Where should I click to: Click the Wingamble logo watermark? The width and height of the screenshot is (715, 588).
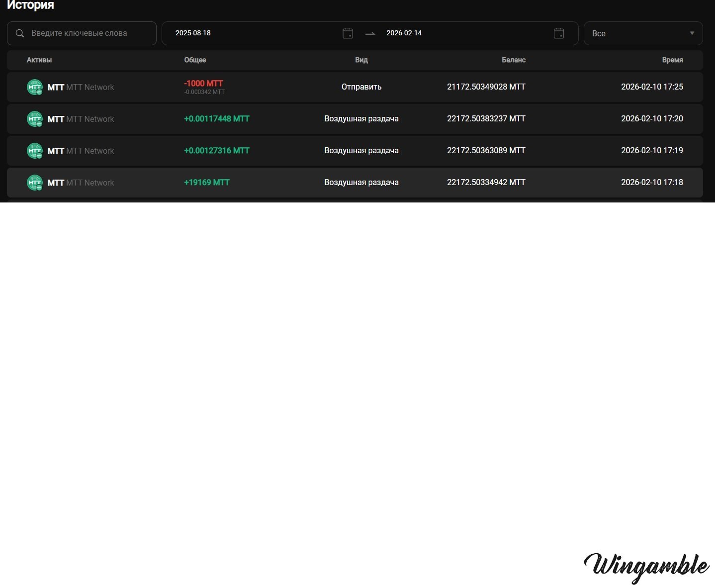click(x=646, y=567)
